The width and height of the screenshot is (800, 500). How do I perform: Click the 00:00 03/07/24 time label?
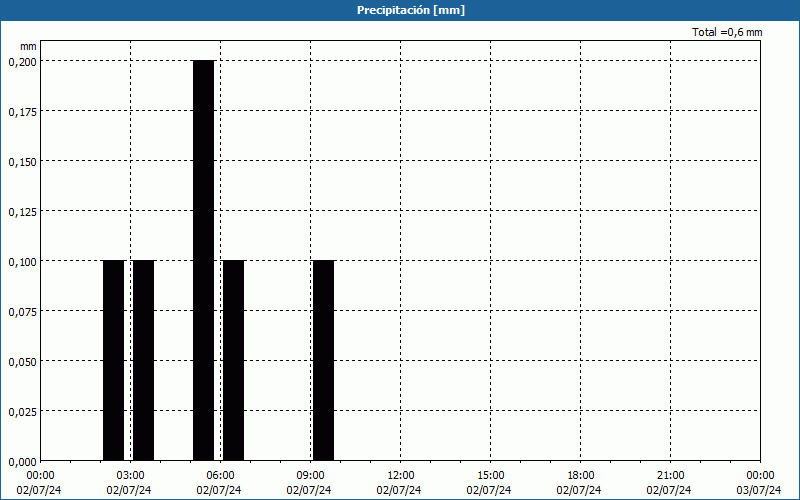[759, 483]
